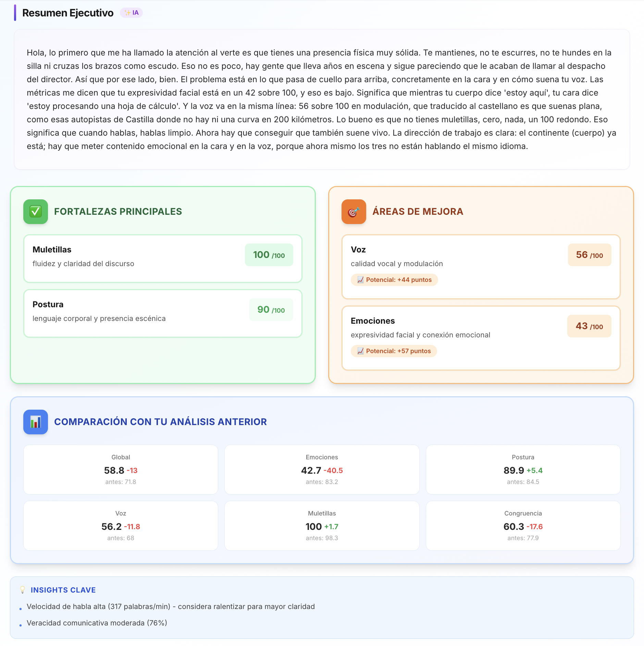This screenshot has width=644, height=646.
Task: Click COMPARACIÓN CON TU ANÁLISIS ANTERIOR heading
Action: coord(160,422)
